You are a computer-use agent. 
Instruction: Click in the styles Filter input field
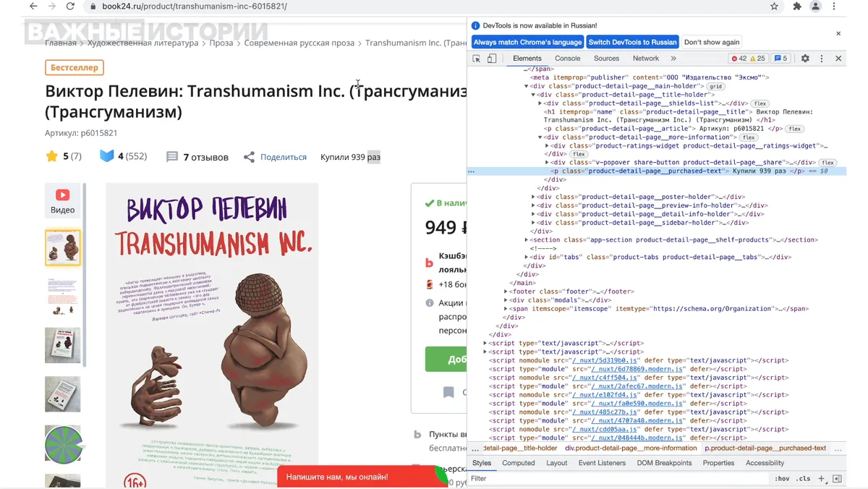[618, 479]
